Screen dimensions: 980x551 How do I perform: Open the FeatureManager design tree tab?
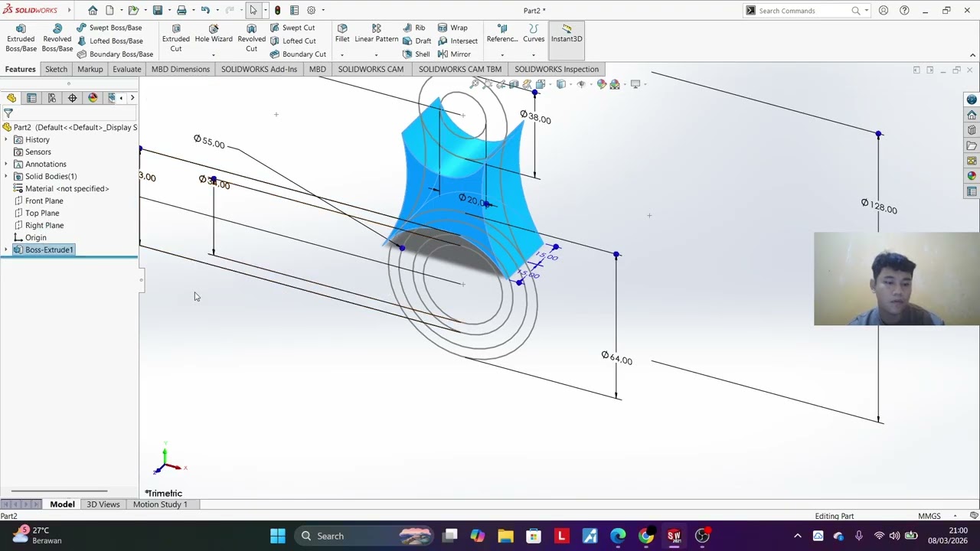click(11, 98)
